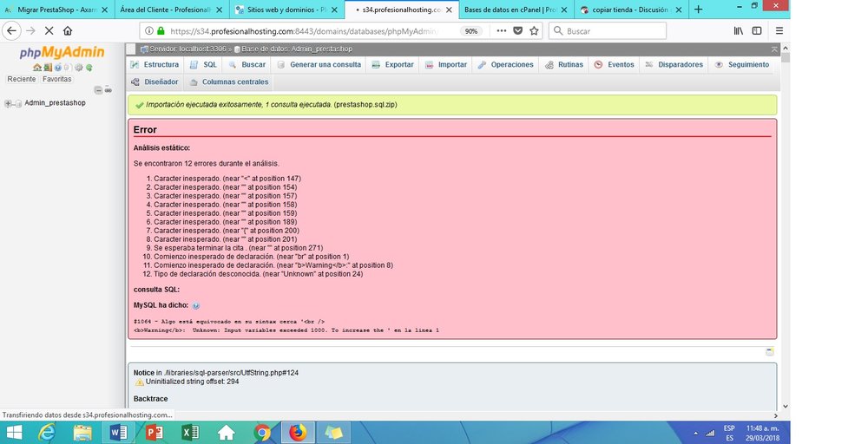This screenshot has height=444, width=868.
Task: Click the phpMyAdmin log out icon
Action: (48, 68)
